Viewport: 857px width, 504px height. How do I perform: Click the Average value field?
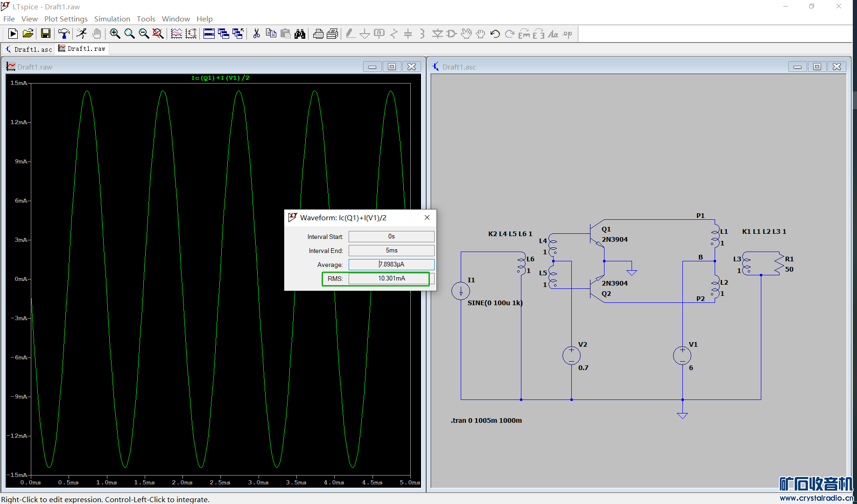click(x=391, y=265)
